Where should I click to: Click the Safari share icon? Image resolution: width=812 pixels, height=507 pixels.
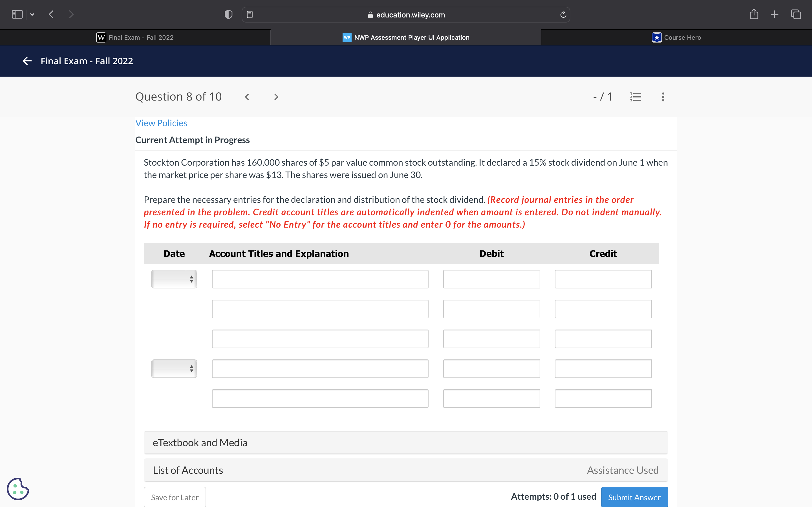pos(754,14)
